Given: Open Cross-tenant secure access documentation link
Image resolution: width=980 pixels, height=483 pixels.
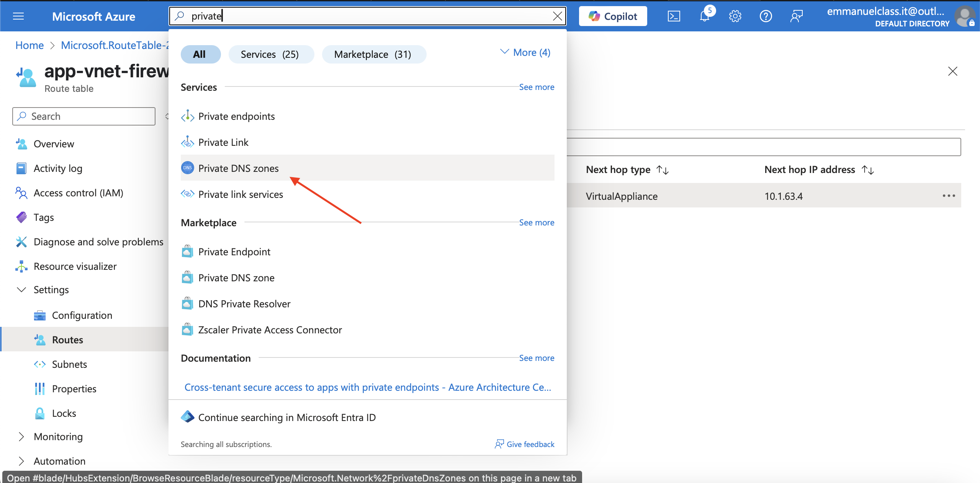Looking at the screenshot, I should [x=368, y=387].
